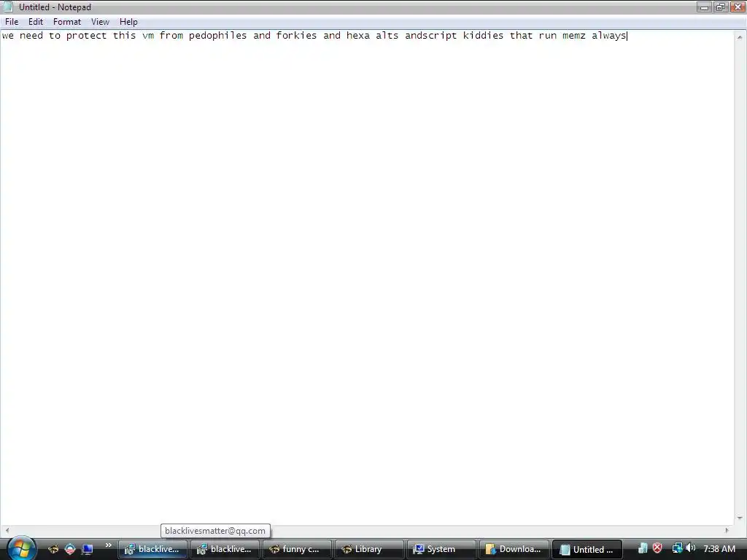747x560 pixels.
Task: Restore down the Notepad window
Action: tap(720, 7)
